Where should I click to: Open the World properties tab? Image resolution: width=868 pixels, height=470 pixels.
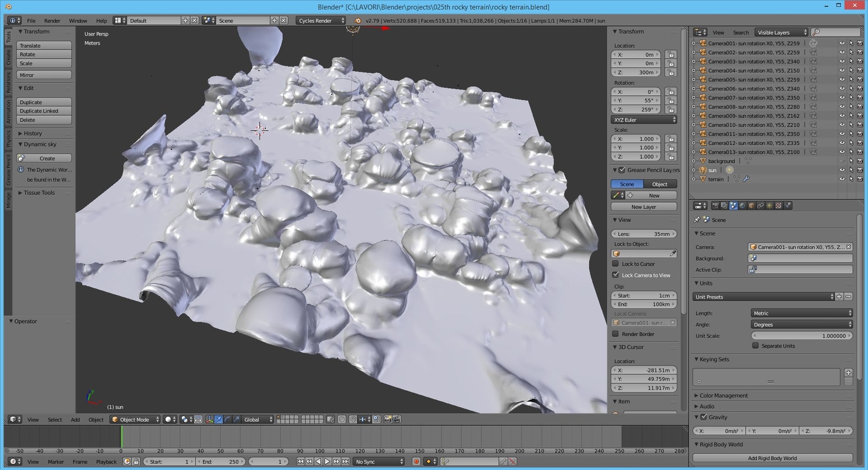coord(742,206)
